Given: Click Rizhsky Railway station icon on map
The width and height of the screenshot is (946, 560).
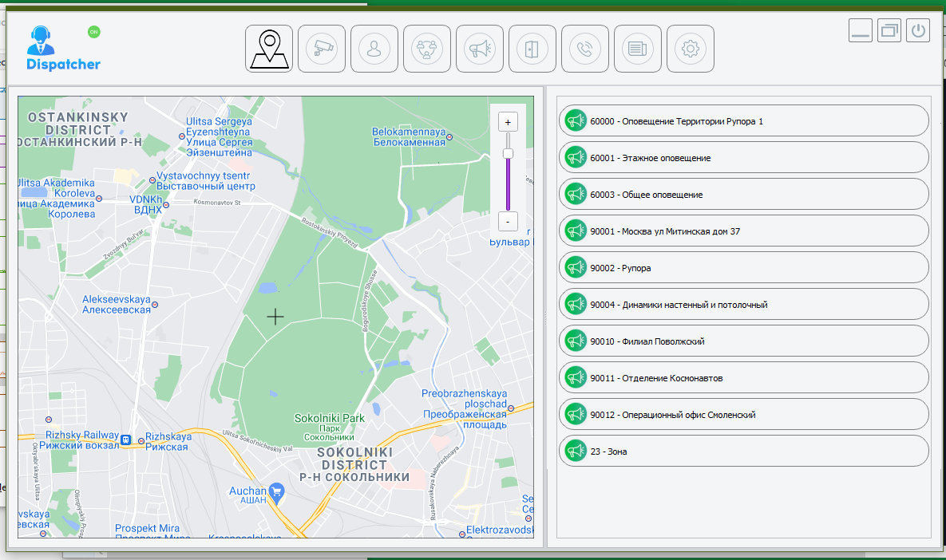Looking at the screenshot, I should point(125,440).
